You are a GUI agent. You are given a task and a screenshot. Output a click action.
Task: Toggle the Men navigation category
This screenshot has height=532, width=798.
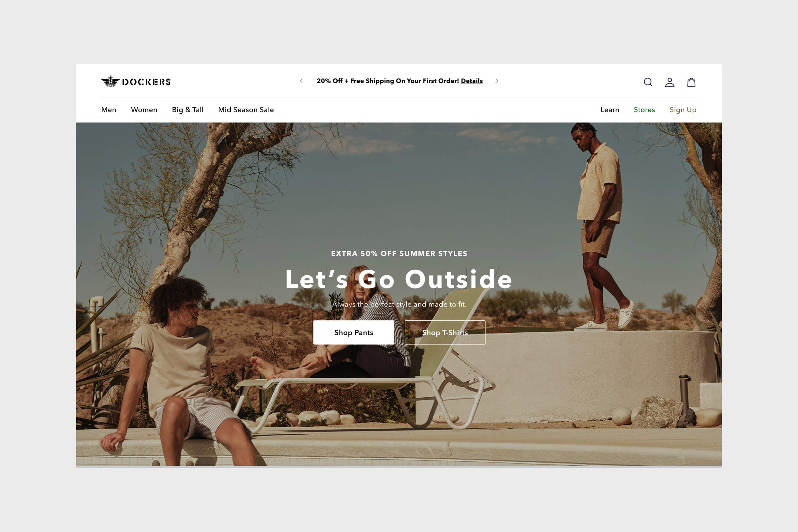pyautogui.click(x=109, y=109)
